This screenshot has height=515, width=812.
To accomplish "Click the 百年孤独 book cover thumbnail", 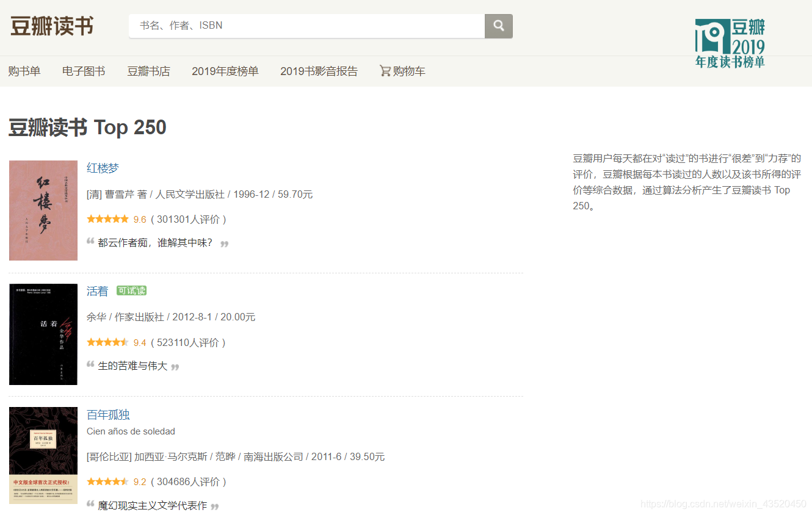I will [x=43, y=455].
